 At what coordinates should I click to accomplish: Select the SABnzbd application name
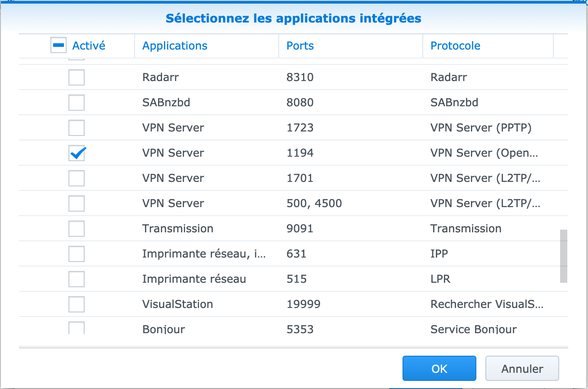click(166, 103)
